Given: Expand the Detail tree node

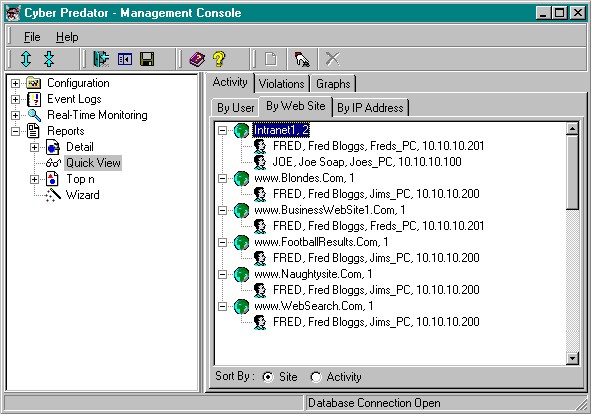Looking at the screenshot, I should [x=34, y=147].
